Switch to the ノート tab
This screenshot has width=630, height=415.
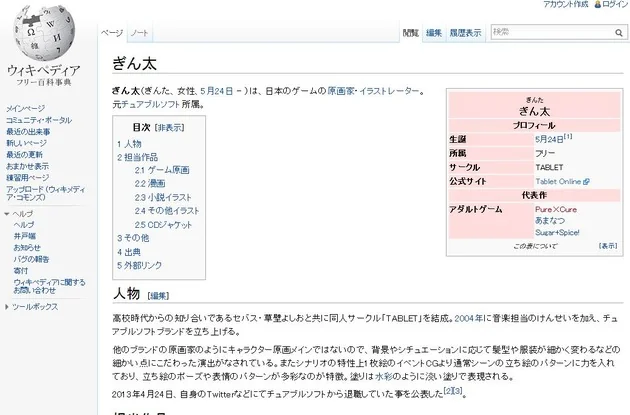(x=139, y=33)
